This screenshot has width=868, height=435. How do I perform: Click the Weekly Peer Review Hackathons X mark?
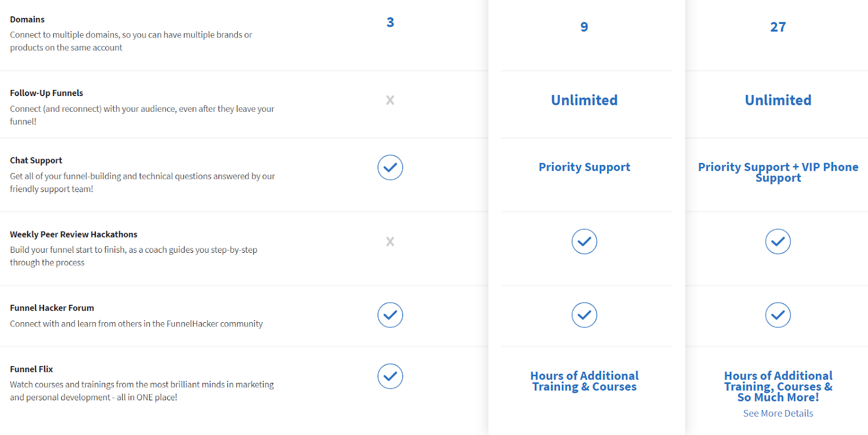pyautogui.click(x=390, y=242)
